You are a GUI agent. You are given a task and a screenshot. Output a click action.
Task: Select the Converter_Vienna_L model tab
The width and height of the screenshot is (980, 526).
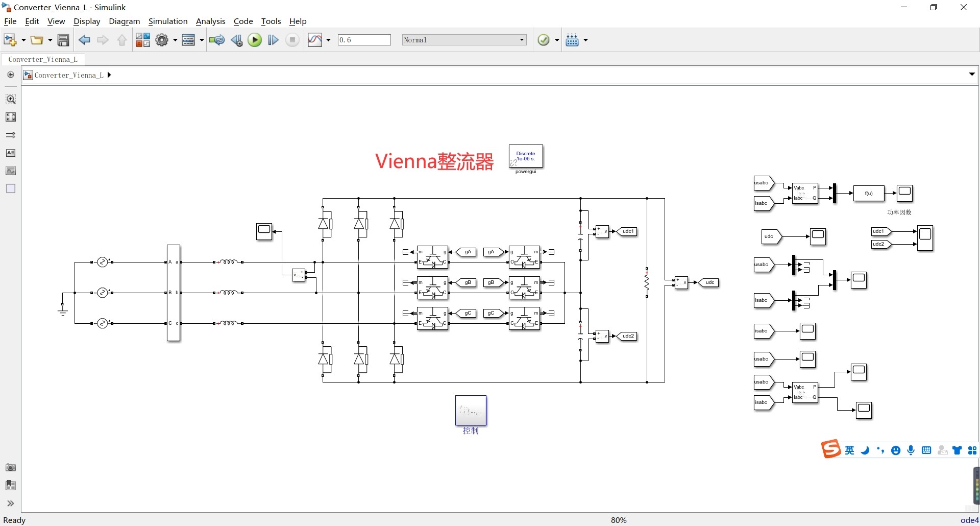43,59
